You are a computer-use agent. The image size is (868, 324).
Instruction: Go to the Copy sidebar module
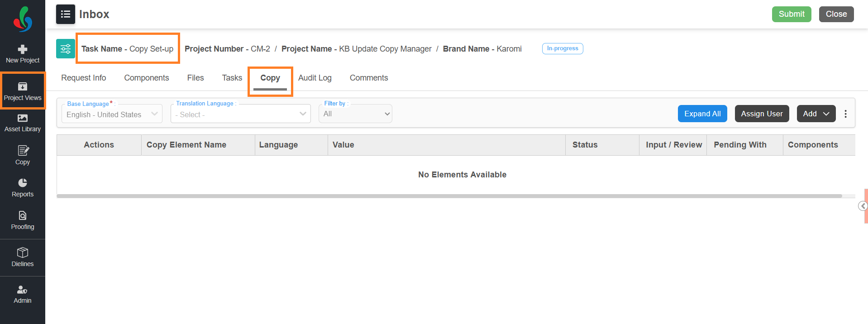(x=23, y=155)
